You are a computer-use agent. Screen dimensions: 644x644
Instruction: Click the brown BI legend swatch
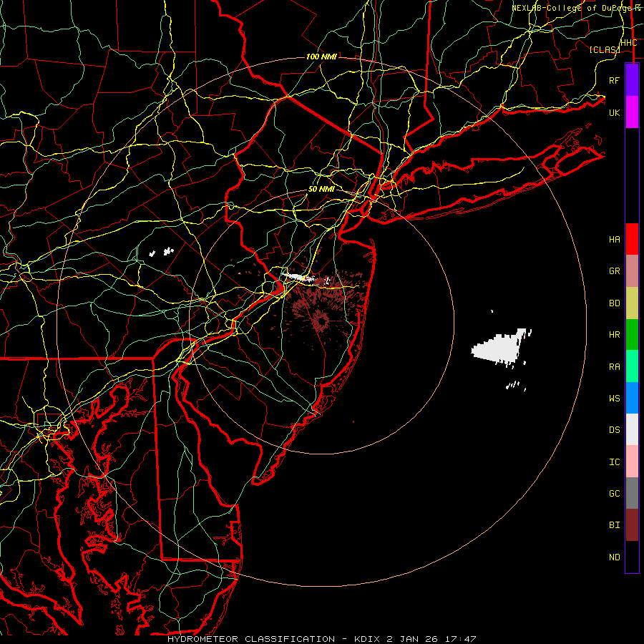[632, 525]
